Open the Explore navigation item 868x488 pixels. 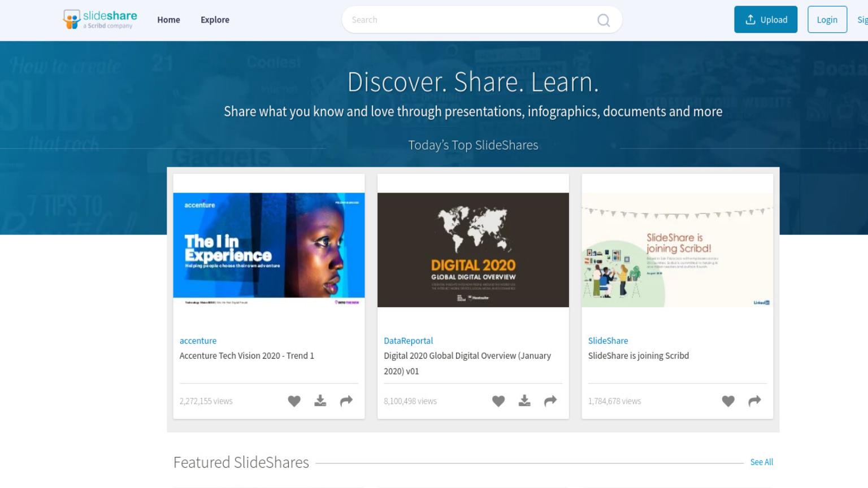(x=215, y=20)
